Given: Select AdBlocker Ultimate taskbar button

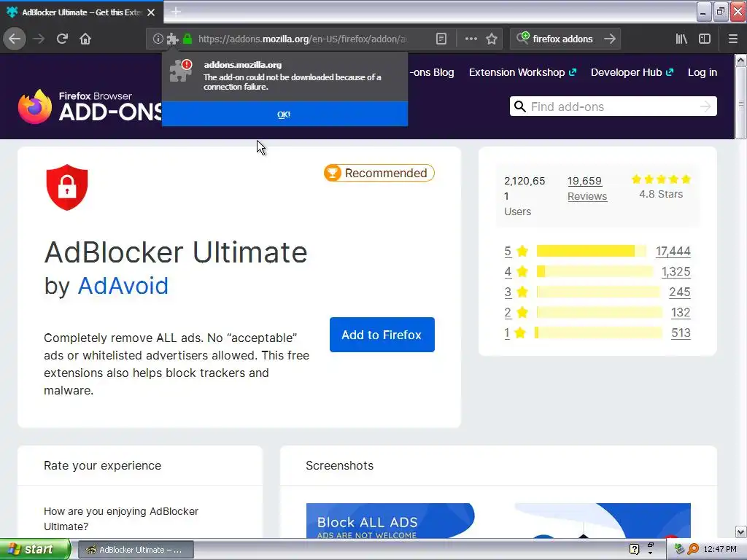Looking at the screenshot, I should point(136,550).
